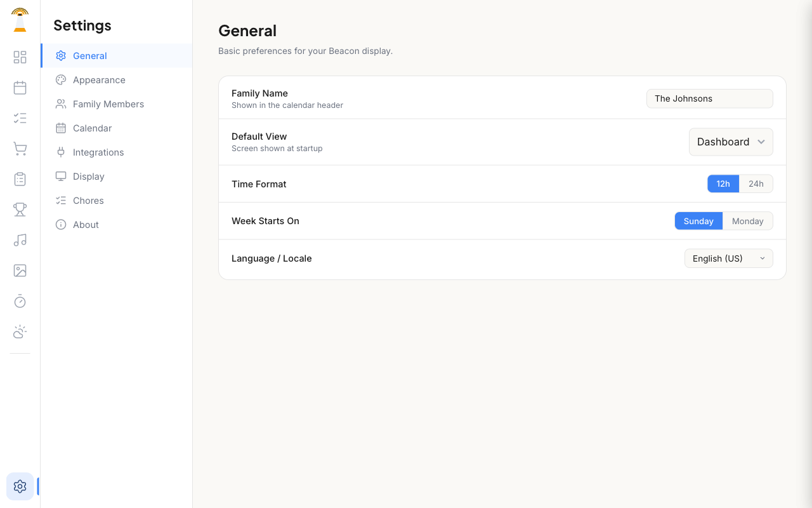812x508 pixels.
Task: Select the 12h time format option
Action: (723, 184)
